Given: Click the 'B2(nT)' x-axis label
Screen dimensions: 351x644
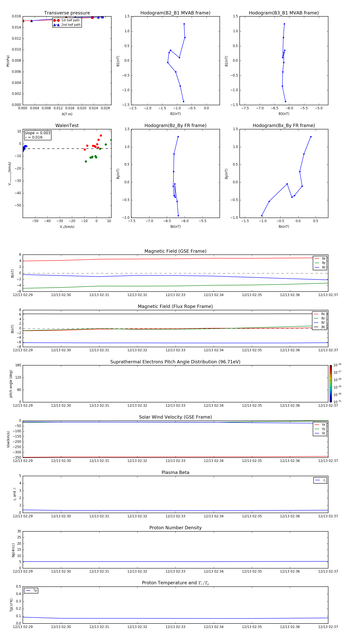Looking at the screenshot, I should (x=175, y=114).
